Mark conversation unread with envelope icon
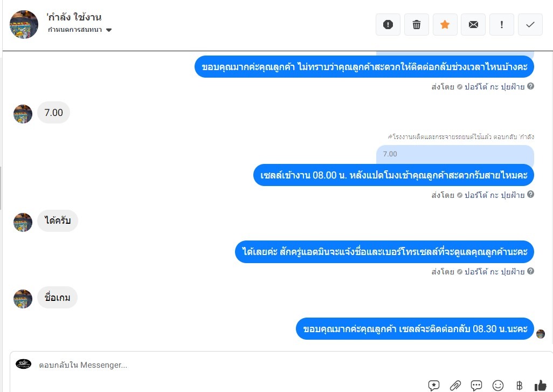 [x=473, y=25]
